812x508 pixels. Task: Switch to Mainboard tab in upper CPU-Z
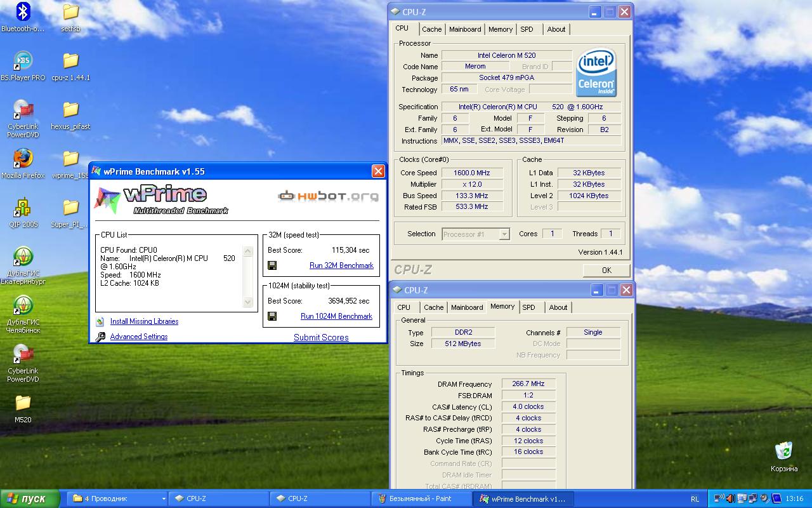tap(465, 29)
